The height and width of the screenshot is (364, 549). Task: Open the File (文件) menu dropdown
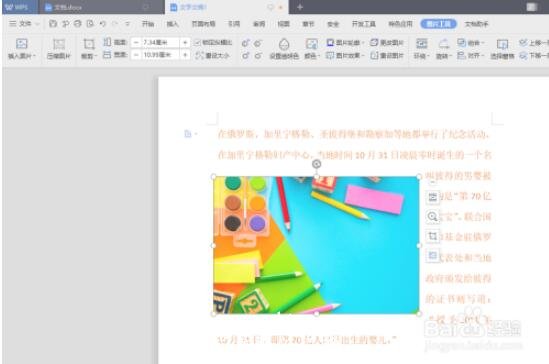tap(24, 23)
